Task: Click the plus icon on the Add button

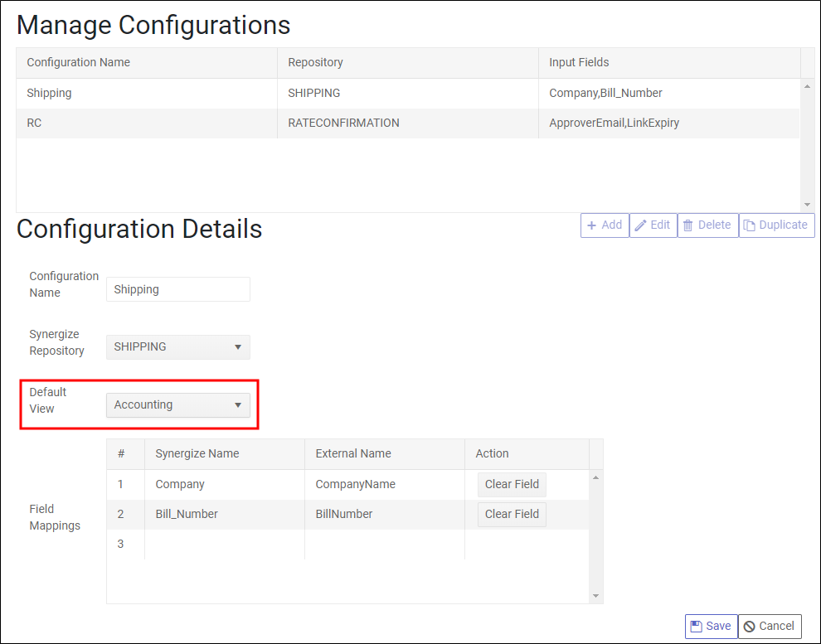Action: [x=594, y=225]
